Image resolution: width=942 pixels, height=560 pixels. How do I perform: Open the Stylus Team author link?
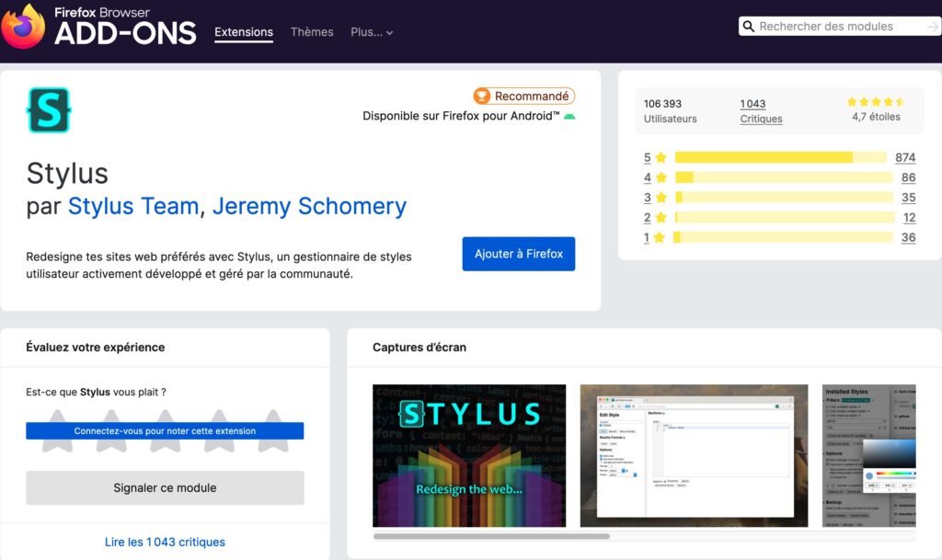133,206
